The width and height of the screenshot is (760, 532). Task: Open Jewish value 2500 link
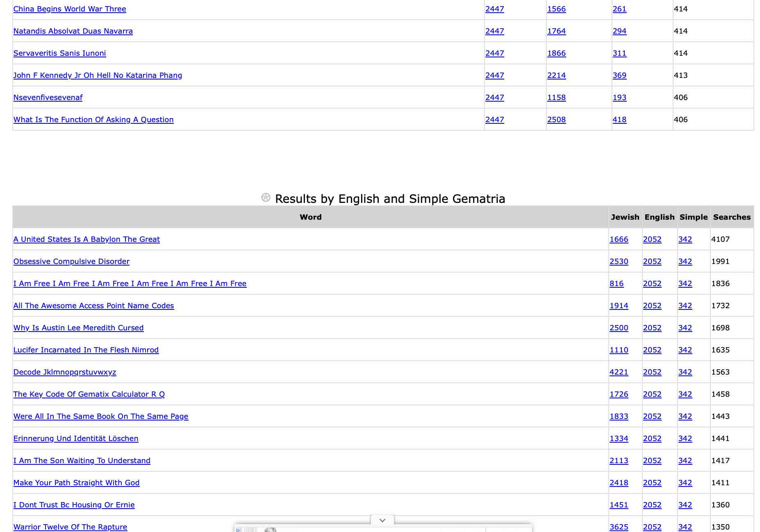tap(619, 328)
